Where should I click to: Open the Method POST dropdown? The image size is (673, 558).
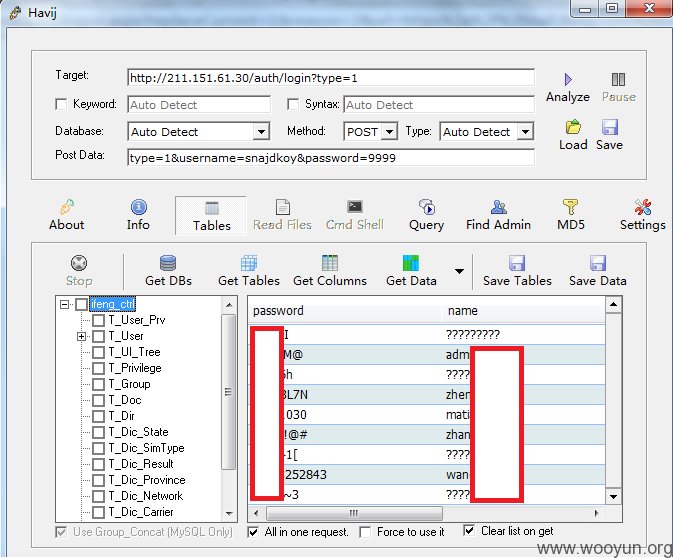click(x=389, y=131)
